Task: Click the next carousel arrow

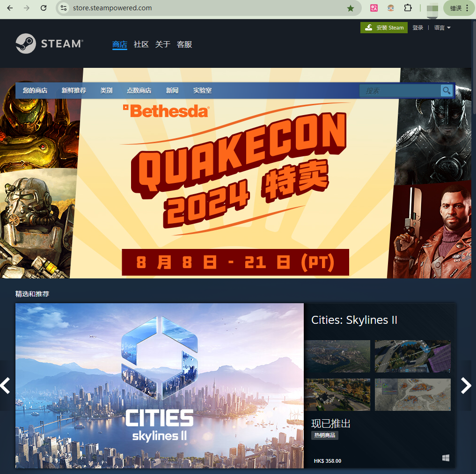Action: pos(466,386)
